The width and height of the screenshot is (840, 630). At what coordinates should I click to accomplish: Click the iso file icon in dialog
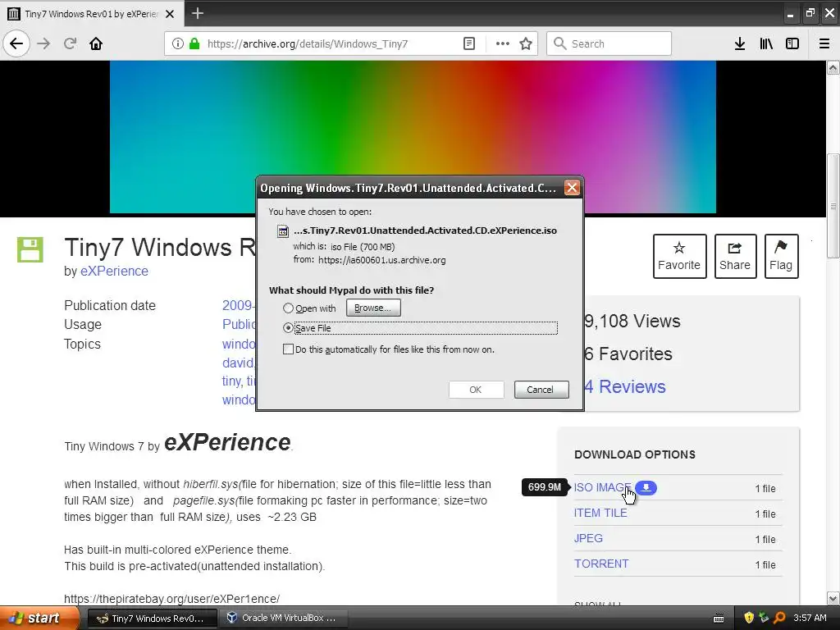[282, 231]
